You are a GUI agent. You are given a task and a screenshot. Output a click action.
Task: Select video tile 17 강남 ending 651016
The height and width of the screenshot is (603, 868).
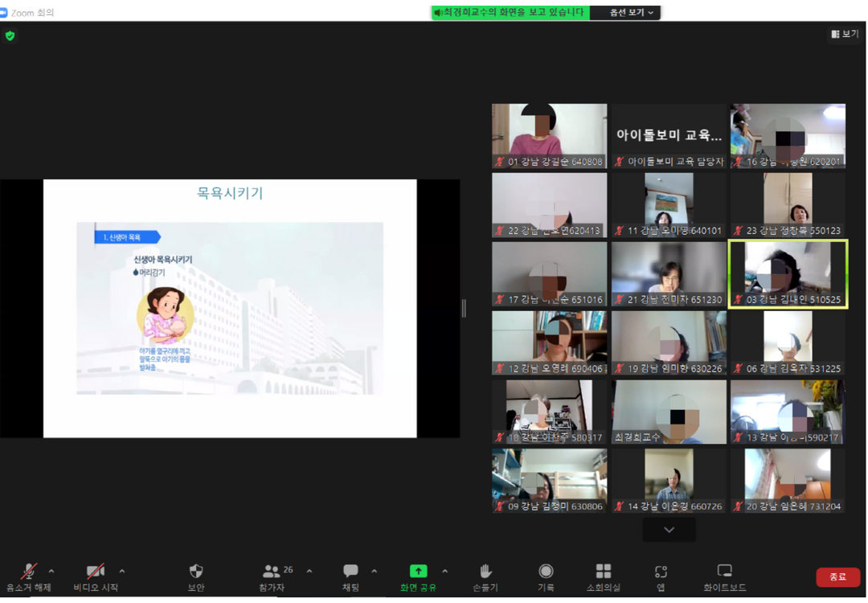point(549,273)
